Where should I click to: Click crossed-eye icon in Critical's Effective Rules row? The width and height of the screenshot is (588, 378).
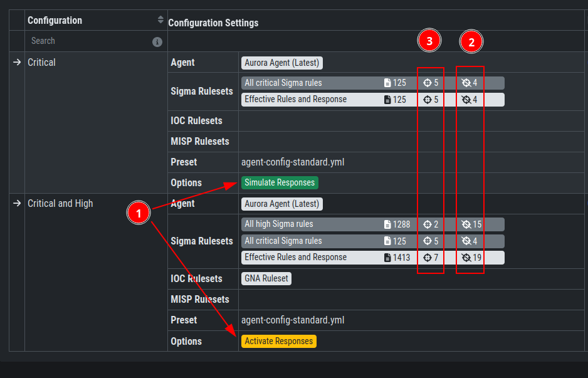click(466, 100)
